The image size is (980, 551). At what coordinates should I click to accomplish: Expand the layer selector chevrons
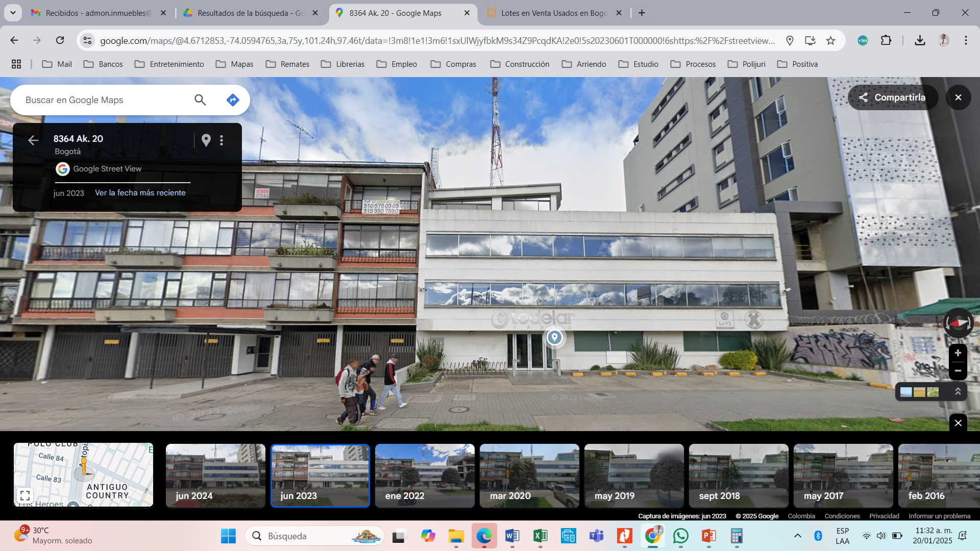[x=958, y=391]
